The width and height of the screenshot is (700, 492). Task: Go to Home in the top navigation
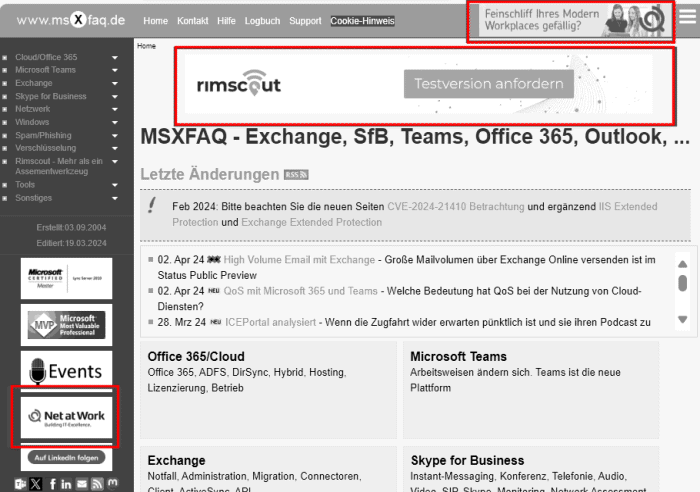155,21
